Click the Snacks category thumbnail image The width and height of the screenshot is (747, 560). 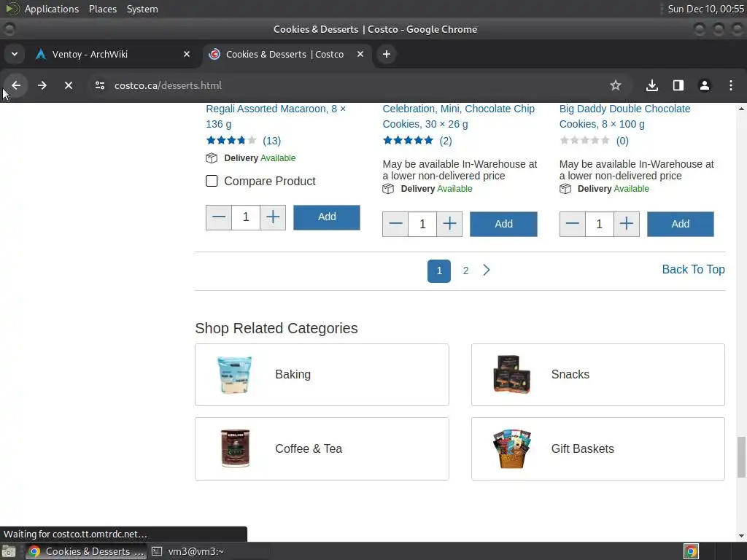click(x=511, y=375)
